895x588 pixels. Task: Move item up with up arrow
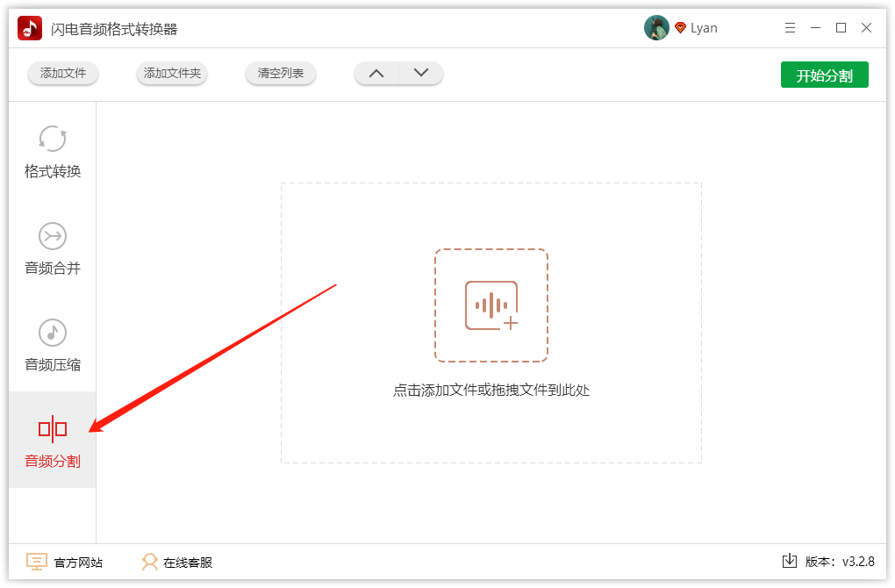[376, 73]
